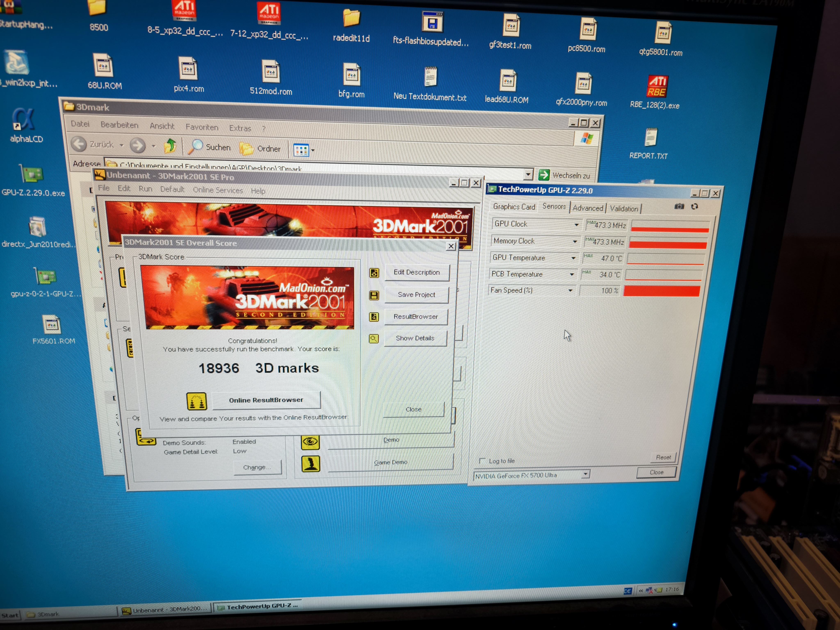Viewport: 840px width, 630px height.
Task: Expand the GPU Clock sensor dropdown
Action: pyautogui.click(x=576, y=224)
